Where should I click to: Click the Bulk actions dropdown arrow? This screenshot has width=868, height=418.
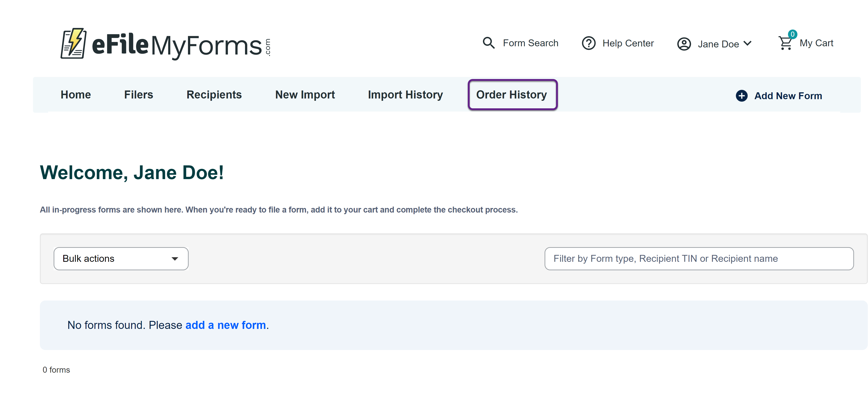point(175,259)
